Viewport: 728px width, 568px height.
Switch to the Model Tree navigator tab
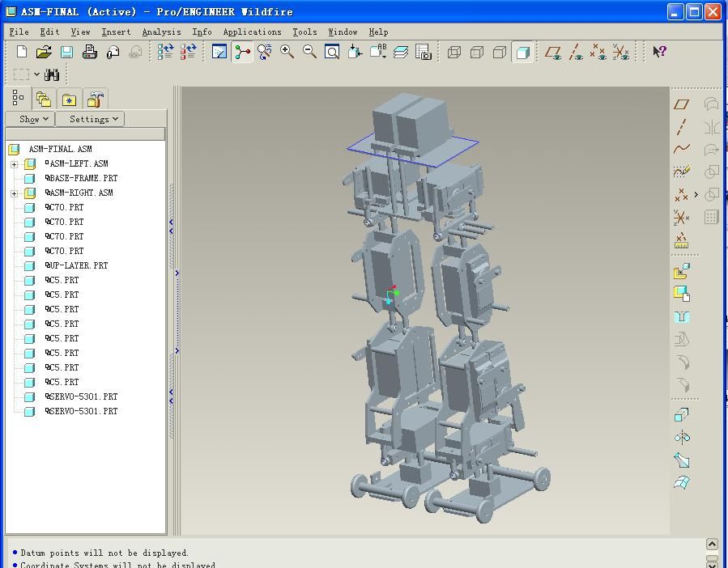point(18,98)
